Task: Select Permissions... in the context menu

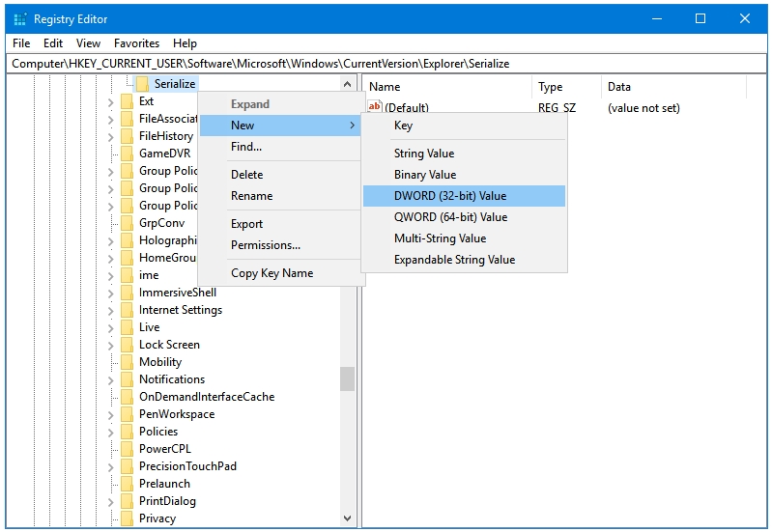Action: pos(265,245)
